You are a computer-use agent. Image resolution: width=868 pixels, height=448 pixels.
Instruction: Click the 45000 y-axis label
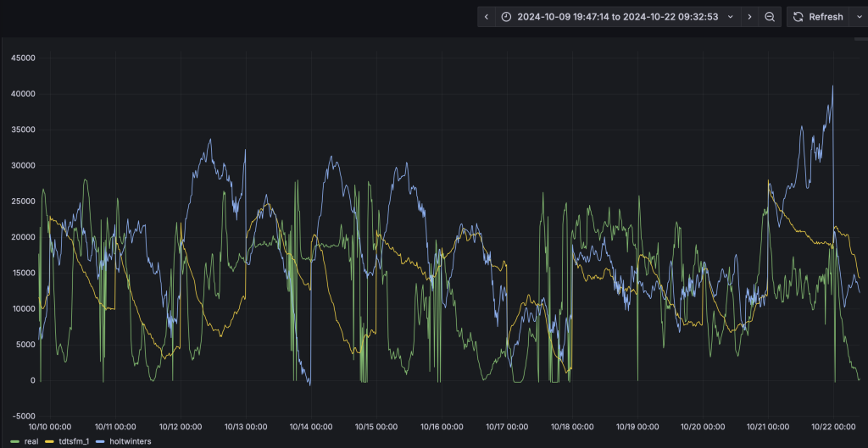coord(22,58)
